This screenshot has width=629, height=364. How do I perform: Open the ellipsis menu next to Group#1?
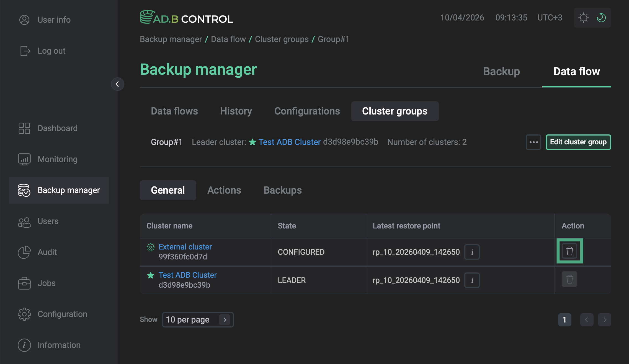tap(533, 142)
